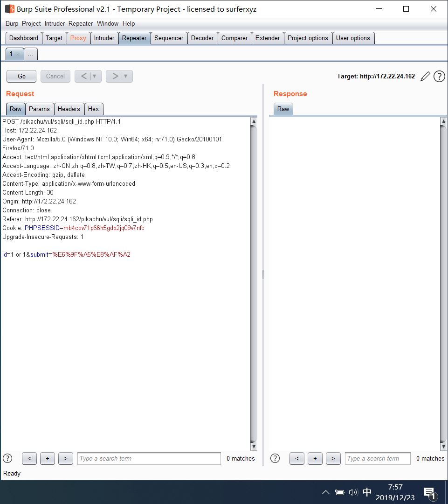Image resolution: width=448 pixels, height=504 pixels.
Task: Open the Burp menu
Action: pos(12,23)
